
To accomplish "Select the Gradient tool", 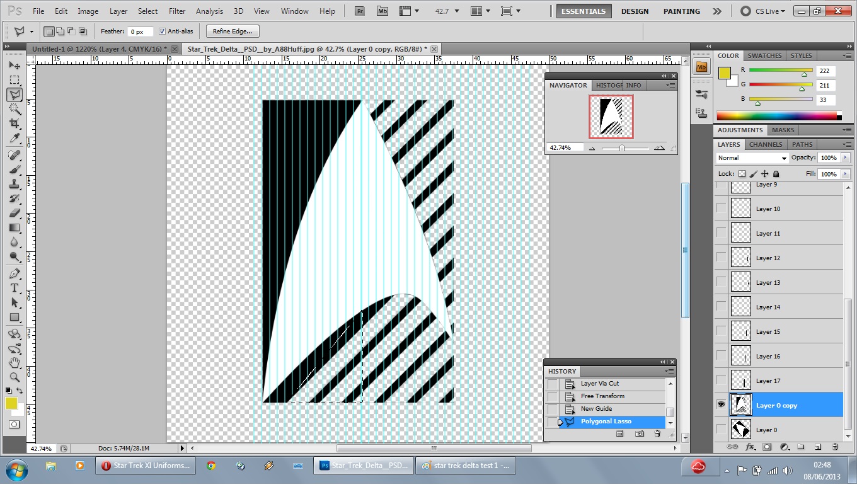I will point(14,227).
